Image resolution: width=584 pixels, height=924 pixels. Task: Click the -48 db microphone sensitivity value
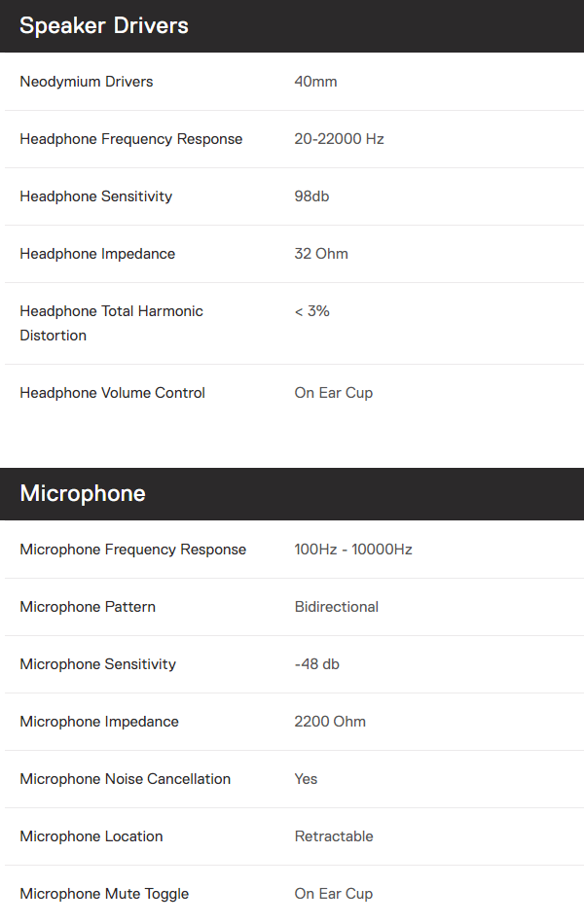click(316, 664)
